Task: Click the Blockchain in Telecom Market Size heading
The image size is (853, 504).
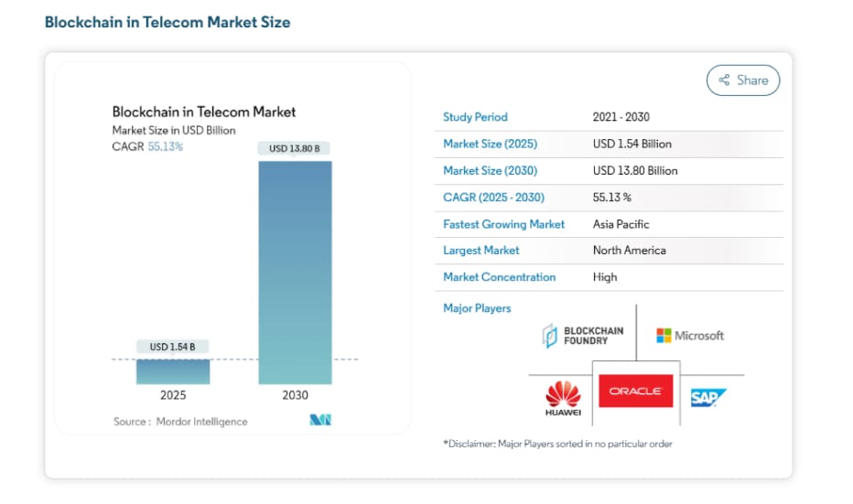Action: (x=167, y=22)
